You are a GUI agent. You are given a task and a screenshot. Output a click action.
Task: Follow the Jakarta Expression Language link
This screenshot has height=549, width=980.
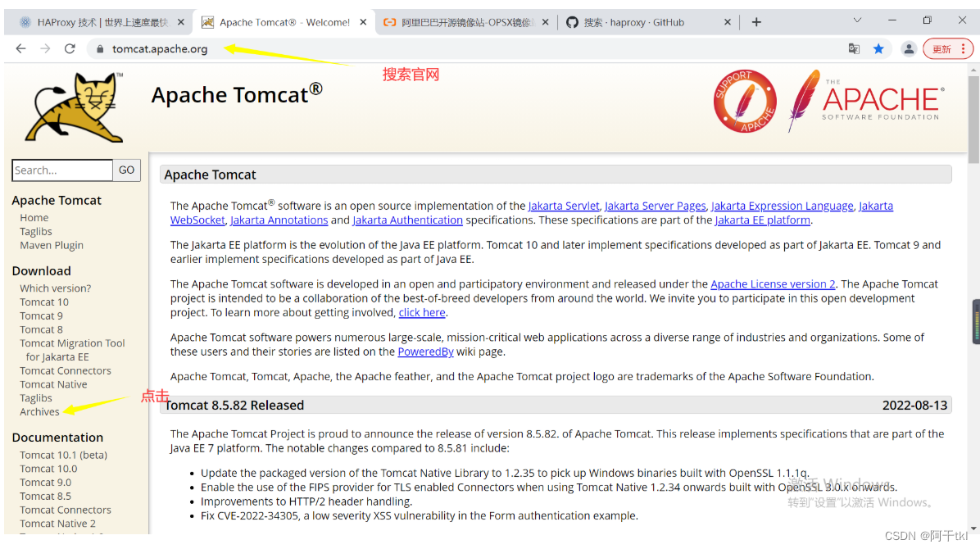[782, 206]
